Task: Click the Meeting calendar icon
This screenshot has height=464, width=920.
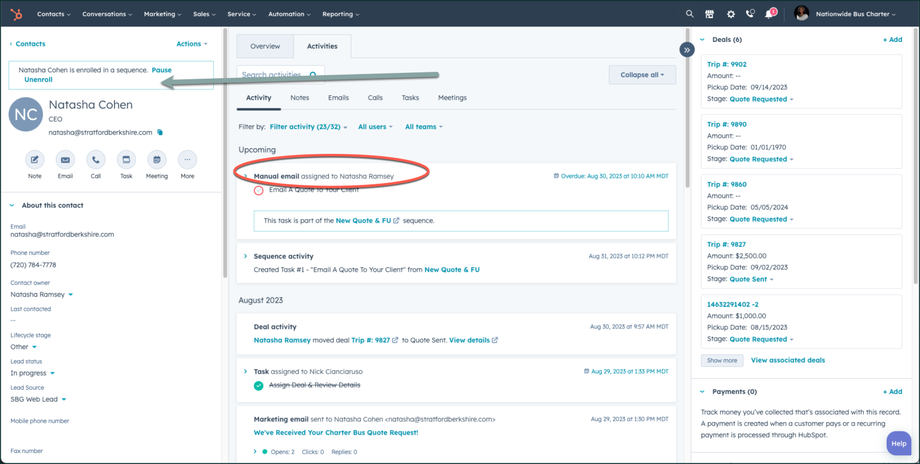Action: point(157,160)
